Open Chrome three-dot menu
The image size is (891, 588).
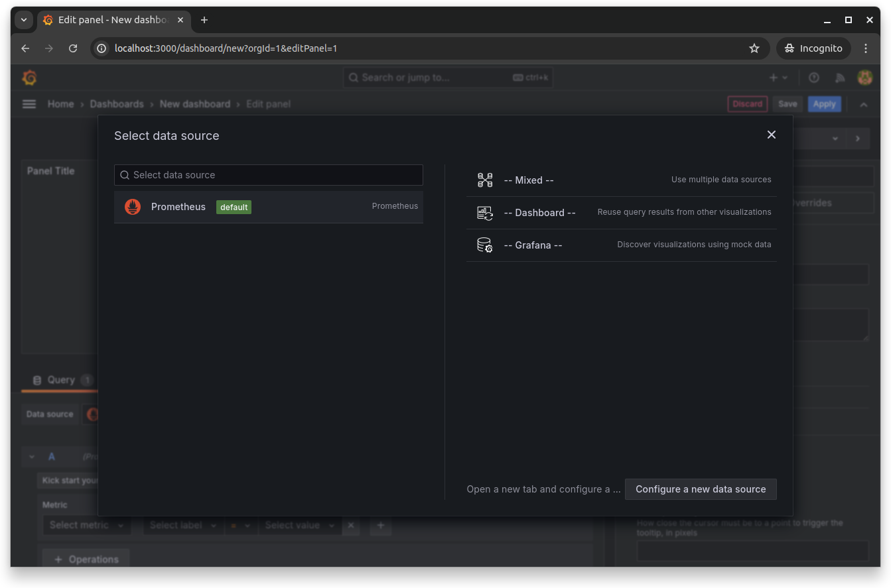pos(866,48)
